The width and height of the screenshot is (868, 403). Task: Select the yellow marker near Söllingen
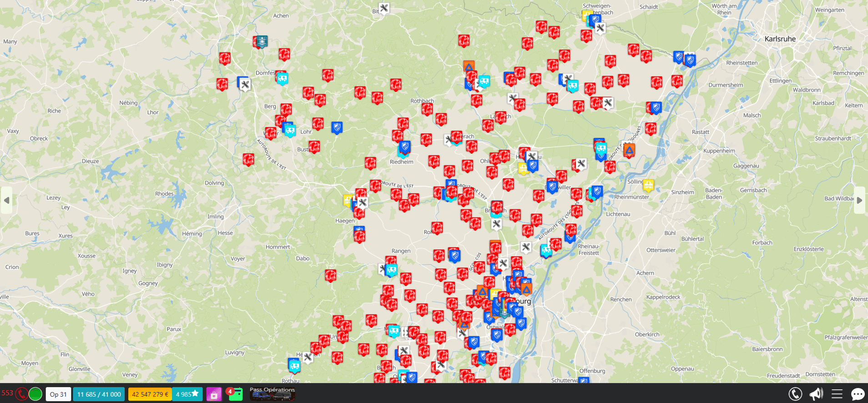click(648, 185)
